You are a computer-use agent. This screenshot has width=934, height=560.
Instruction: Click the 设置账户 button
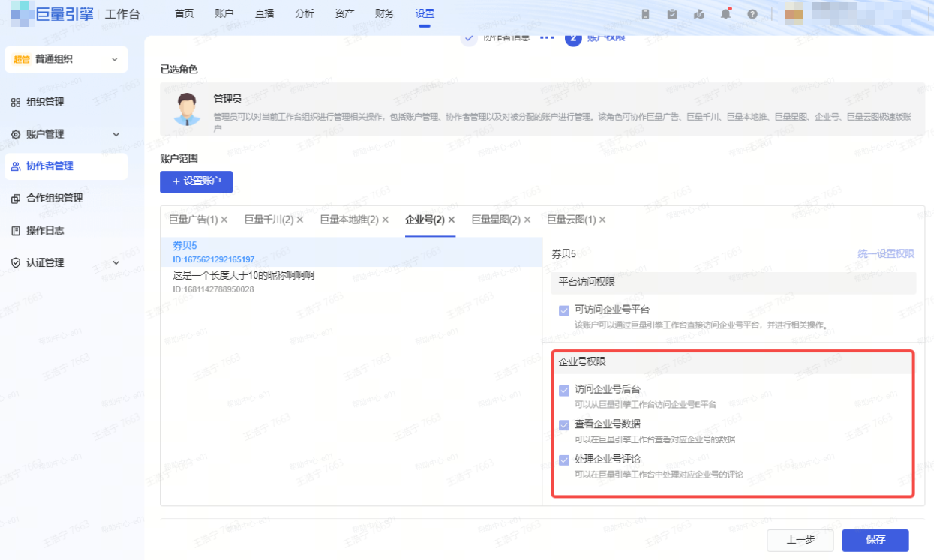click(x=197, y=182)
